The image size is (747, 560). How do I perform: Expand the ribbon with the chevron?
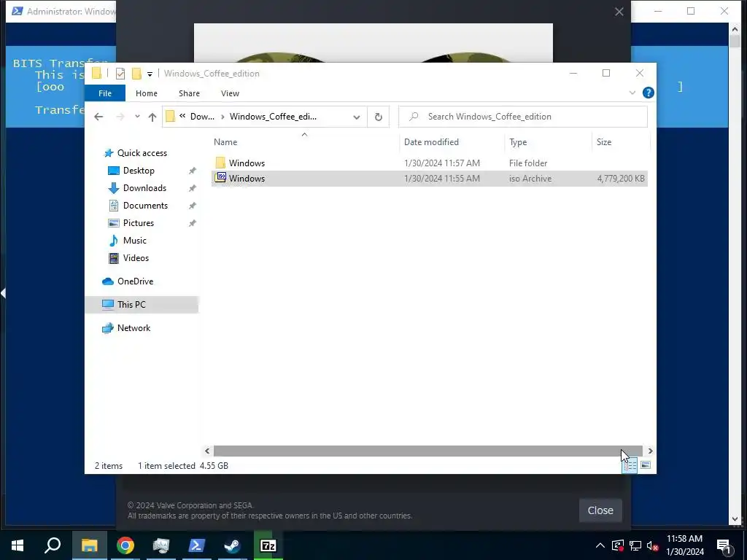[x=632, y=93]
